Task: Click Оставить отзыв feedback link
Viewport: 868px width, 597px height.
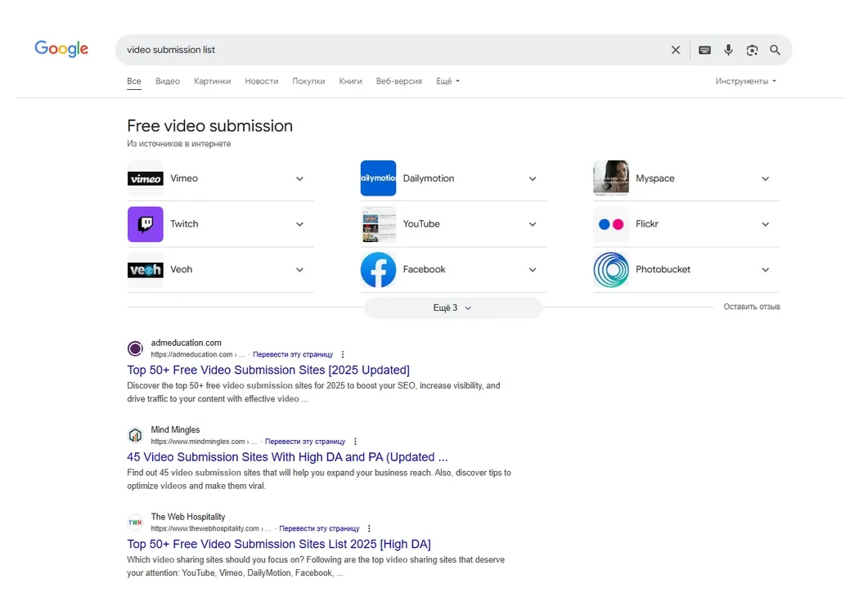Action: tap(752, 307)
